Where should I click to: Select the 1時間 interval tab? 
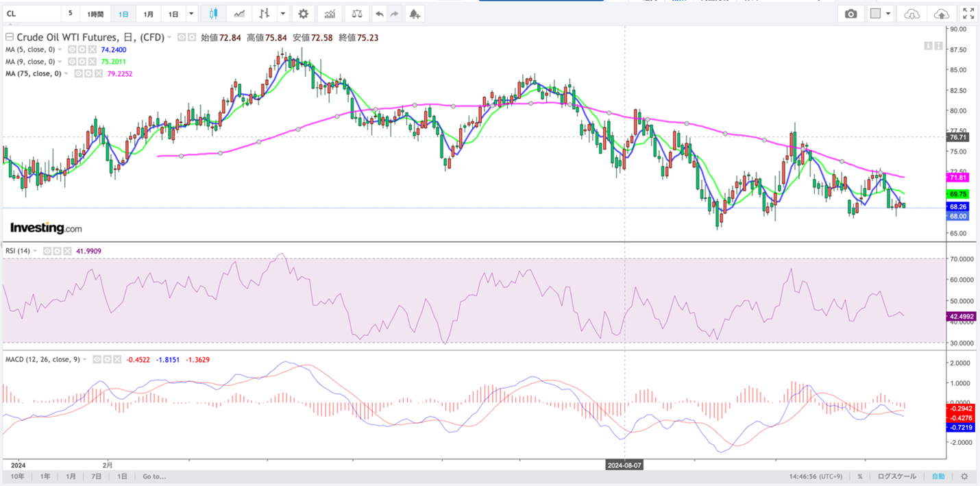[x=96, y=14]
